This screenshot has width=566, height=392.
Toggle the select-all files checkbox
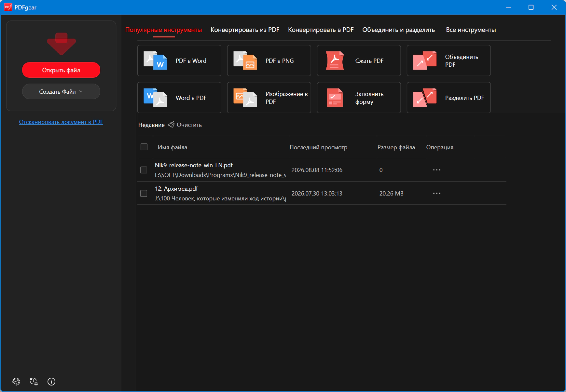144,147
